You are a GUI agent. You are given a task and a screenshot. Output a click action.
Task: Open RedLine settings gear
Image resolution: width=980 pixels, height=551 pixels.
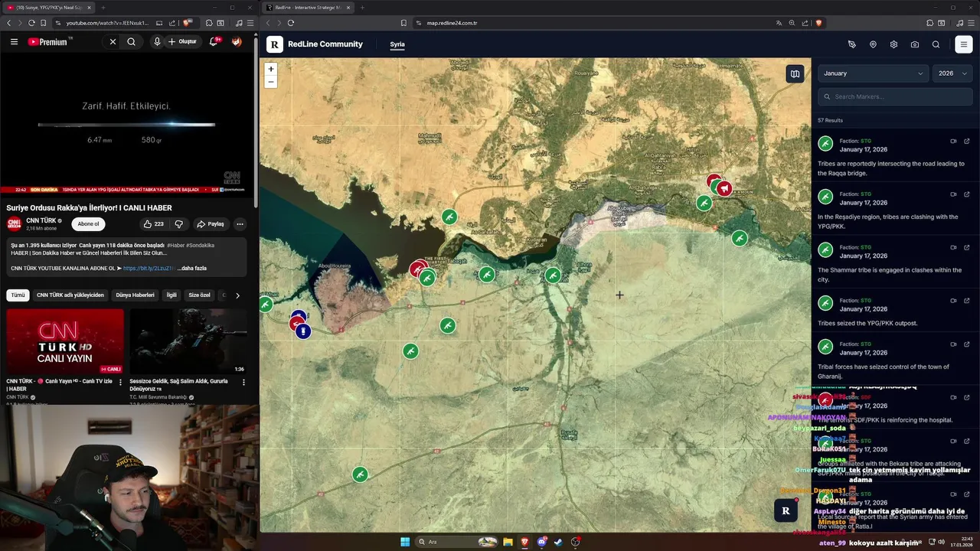coord(893,44)
